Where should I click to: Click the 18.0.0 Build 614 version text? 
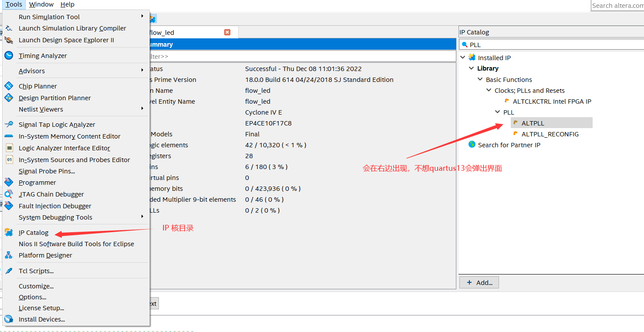[x=319, y=80]
